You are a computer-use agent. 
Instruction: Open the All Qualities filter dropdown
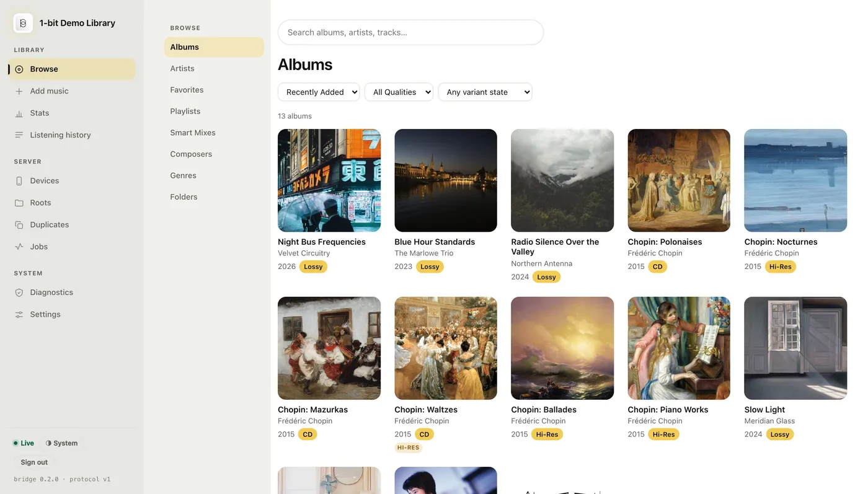coord(399,92)
